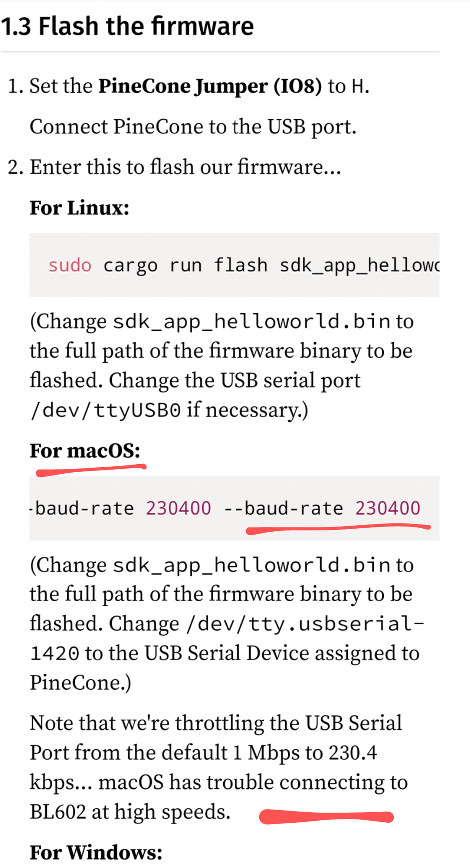
Task: Click the word "cargo" in the Linux code block
Action: pos(130,265)
